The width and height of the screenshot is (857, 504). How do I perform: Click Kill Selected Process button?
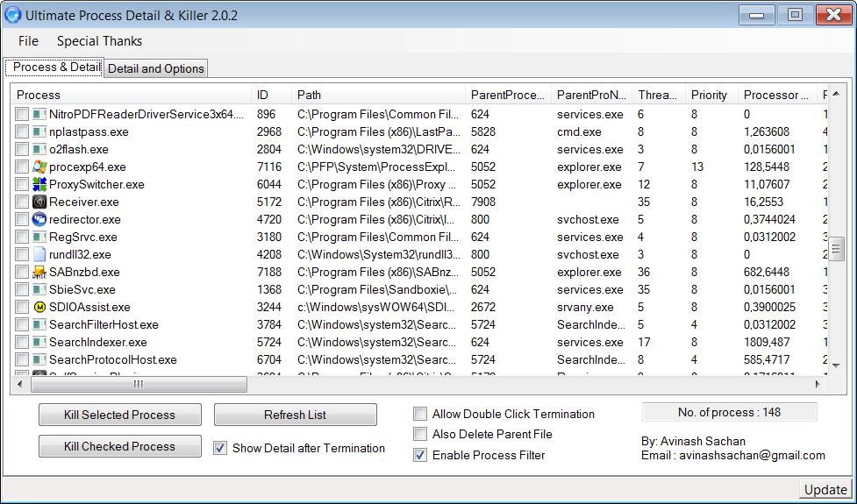click(x=119, y=415)
